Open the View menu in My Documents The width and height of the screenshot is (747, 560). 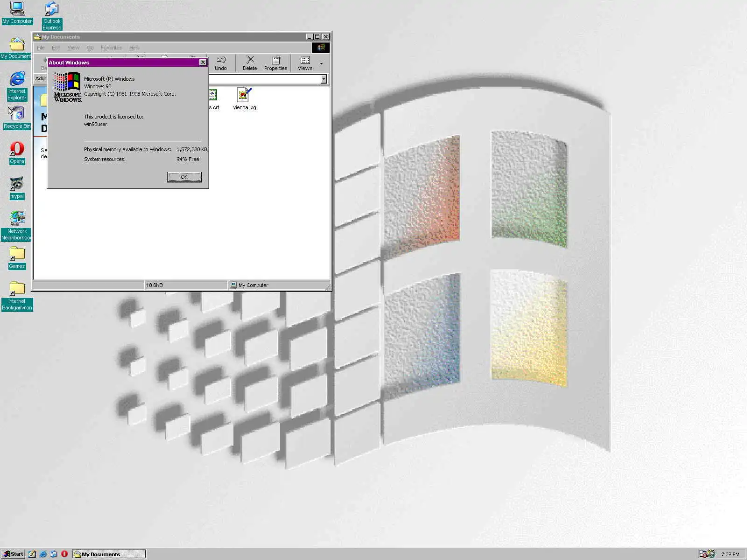(x=73, y=48)
